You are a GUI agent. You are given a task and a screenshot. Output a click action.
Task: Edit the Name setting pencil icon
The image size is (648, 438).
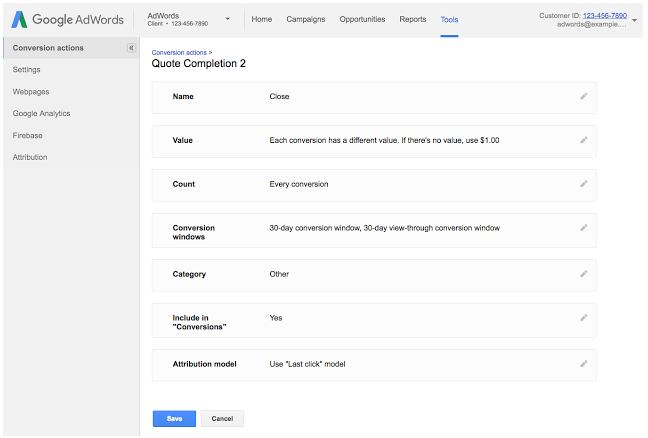(x=584, y=96)
